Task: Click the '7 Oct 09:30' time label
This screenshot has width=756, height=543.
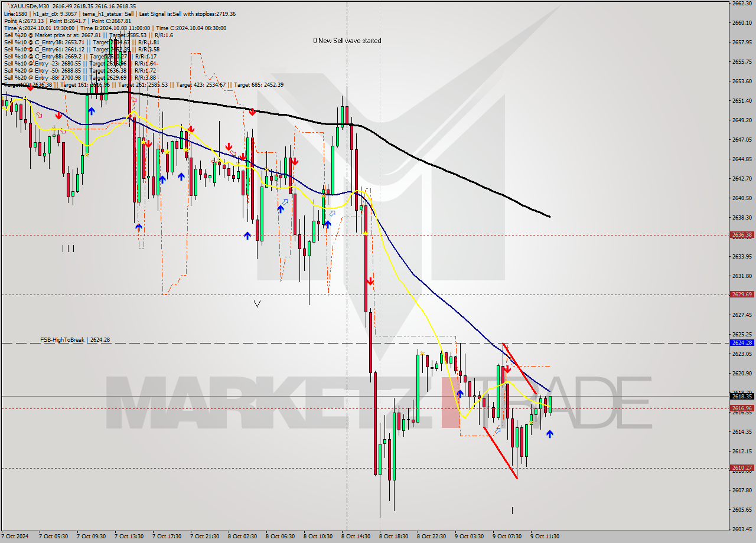Action: click(x=91, y=537)
